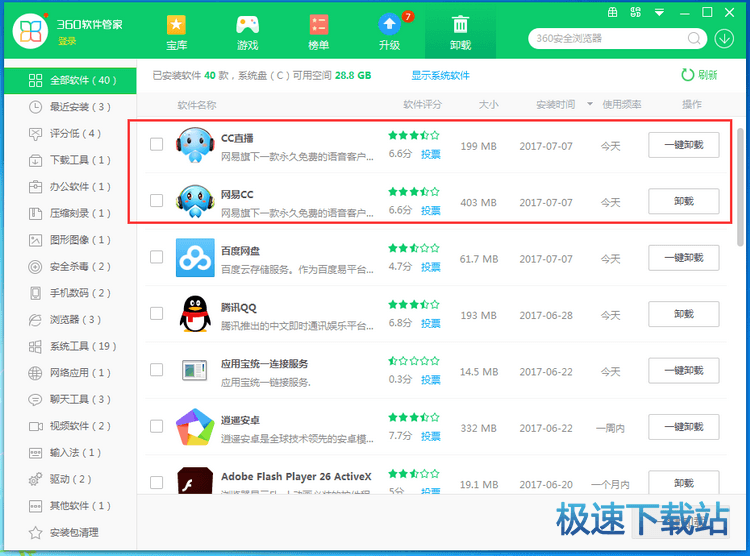
Task: Click 显示系统软件 link
Action: pyautogui.click(x=441, y=75)
